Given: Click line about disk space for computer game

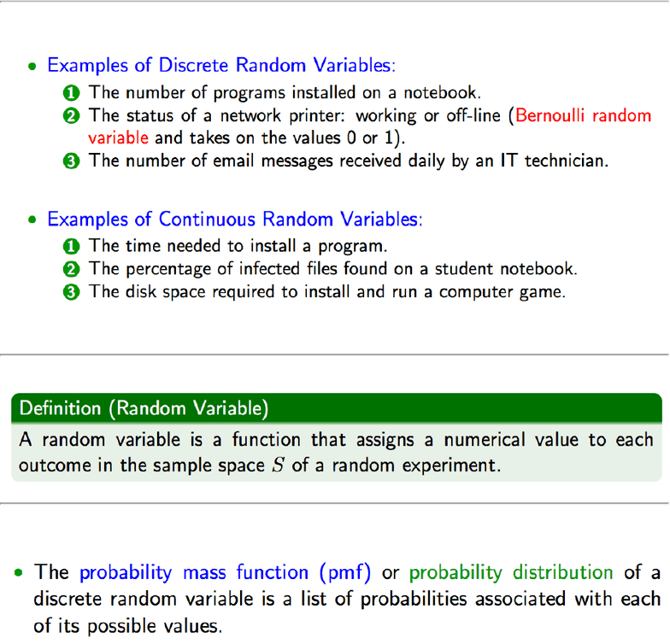Looking at the screenshot, I should click(326, 292).
